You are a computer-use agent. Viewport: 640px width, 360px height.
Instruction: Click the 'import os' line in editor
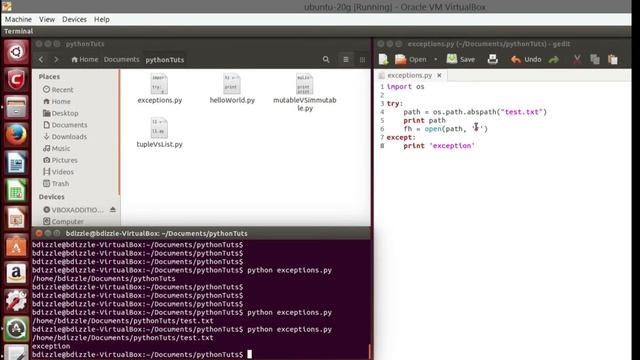405,87
